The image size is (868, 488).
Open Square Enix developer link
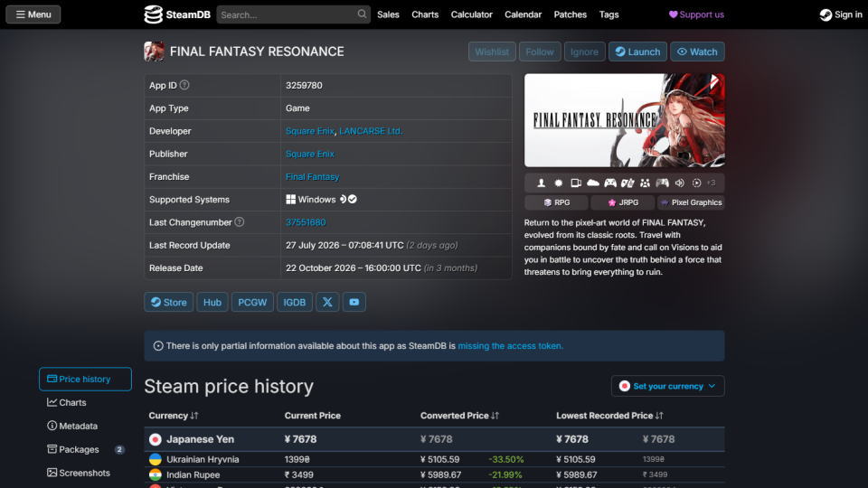(x=309, y=131)
